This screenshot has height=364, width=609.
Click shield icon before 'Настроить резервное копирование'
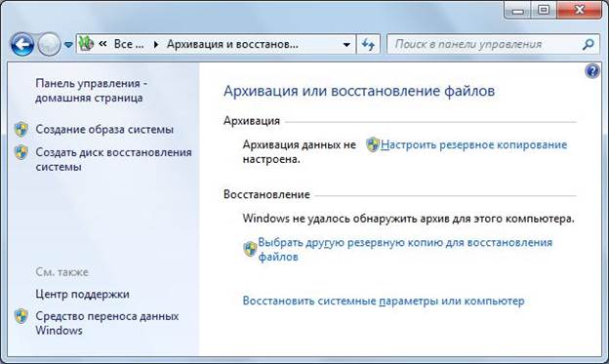(373, 144)
